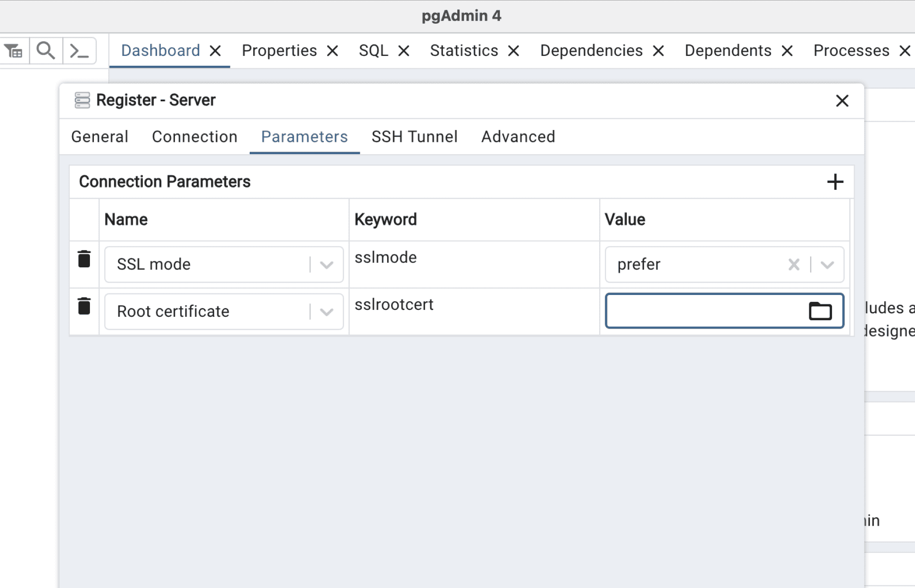The height and width of the screenshot is (588, 915).
Task: Clear the prefer SSL mode value
Action: pos(794,264)
